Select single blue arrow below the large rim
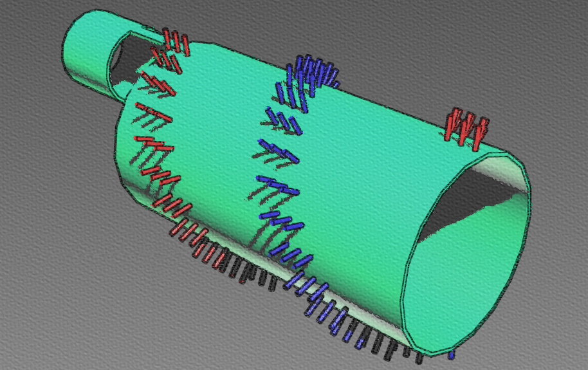 click(x=452, y=354)
